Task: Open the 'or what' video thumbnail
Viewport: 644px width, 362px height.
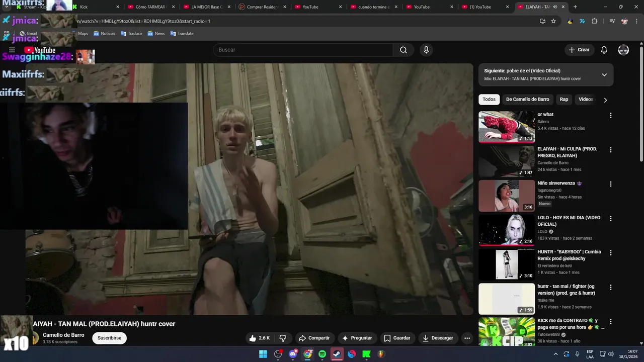Action: [x=507, y=127]
